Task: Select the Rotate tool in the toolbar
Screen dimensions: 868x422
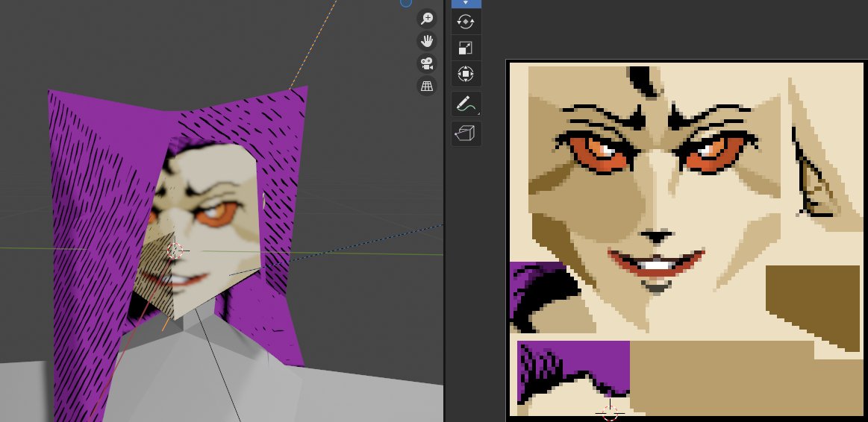Action: pyautogui.click(x=466, y=22)
